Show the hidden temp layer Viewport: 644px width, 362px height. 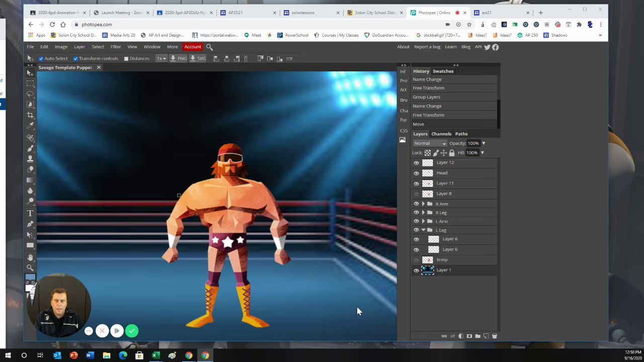point(416,260)
